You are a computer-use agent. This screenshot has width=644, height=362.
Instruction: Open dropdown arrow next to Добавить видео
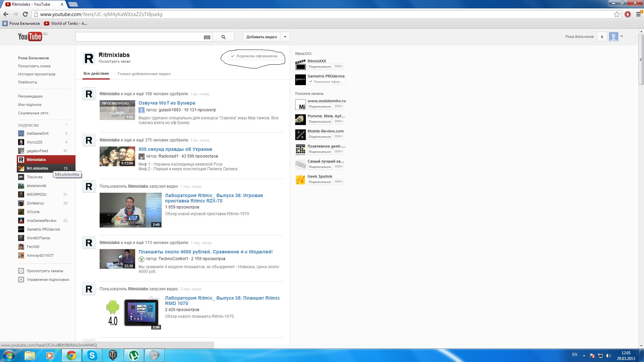(285, 37)
